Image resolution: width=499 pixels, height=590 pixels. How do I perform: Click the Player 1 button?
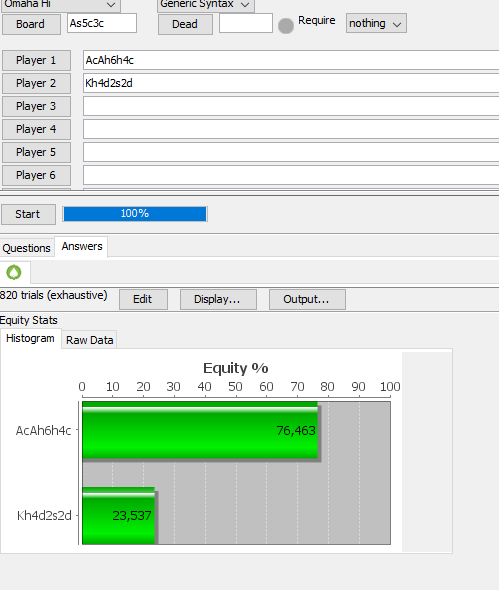coord(36,61)
